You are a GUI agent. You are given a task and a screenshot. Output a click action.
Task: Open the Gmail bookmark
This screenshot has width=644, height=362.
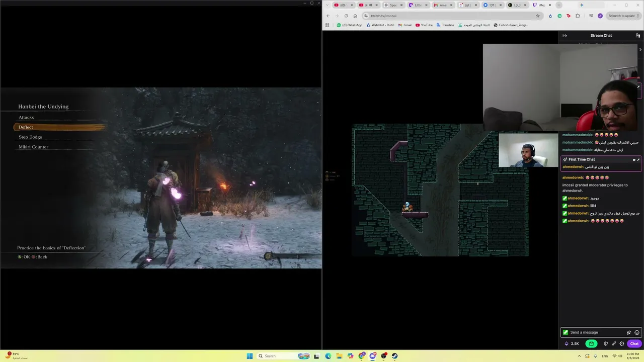(405, 25)
